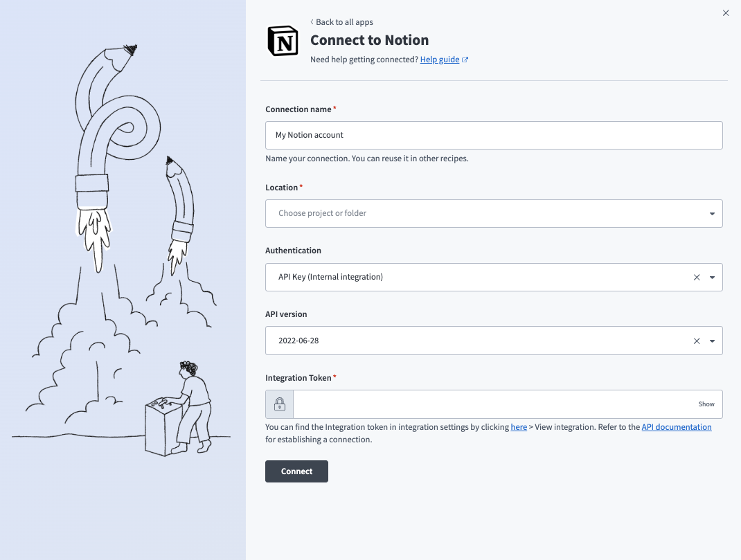Clear the API version value with X
The height and width of the screenshot is (560, 741).
(x=697, y=341)
